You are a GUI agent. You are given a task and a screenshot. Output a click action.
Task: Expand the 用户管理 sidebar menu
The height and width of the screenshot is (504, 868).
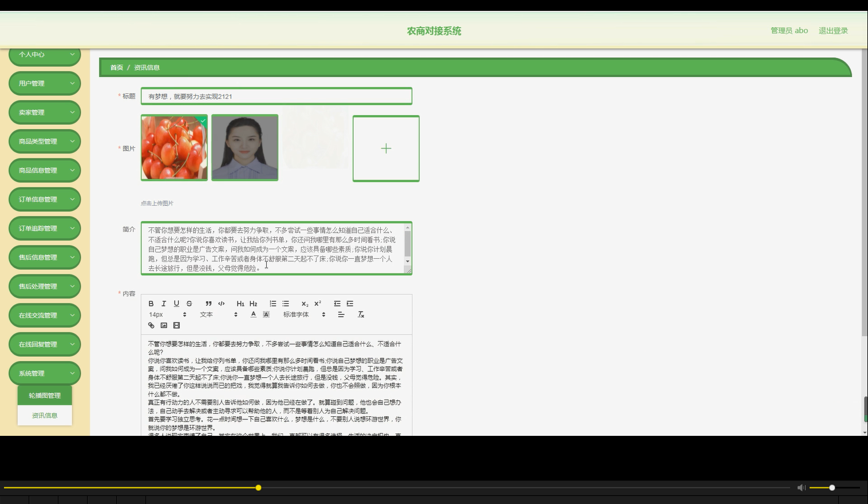(44, 83)
